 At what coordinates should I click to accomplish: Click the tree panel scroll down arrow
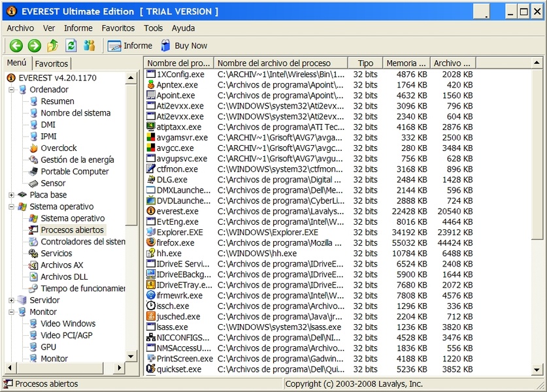tap(131, 357)
